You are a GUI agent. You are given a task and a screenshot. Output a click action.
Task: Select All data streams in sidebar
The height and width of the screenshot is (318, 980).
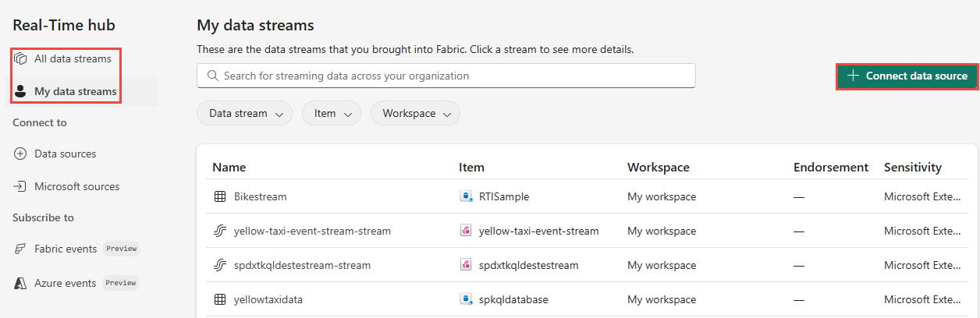pyautogui.click(x=73, y=58)
